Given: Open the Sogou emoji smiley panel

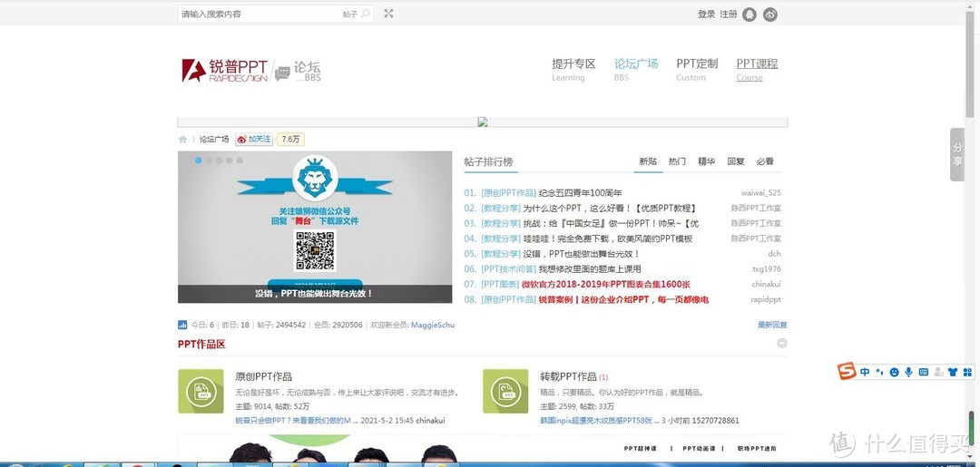Looking at the screenshot, I should click(x=895, y=372).
